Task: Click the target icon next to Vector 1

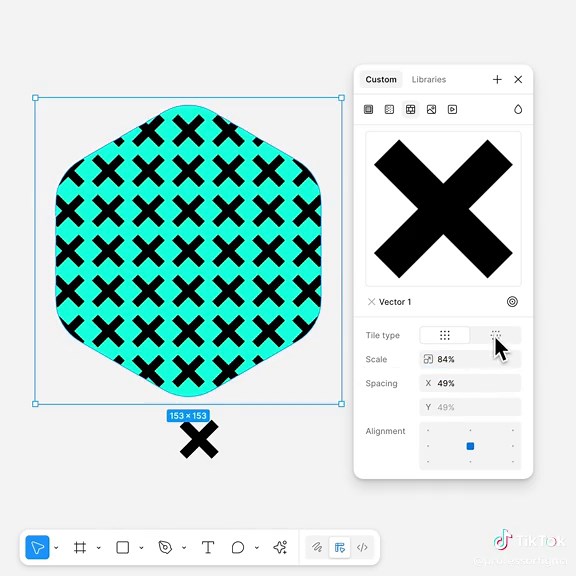Action: [512, 302]
